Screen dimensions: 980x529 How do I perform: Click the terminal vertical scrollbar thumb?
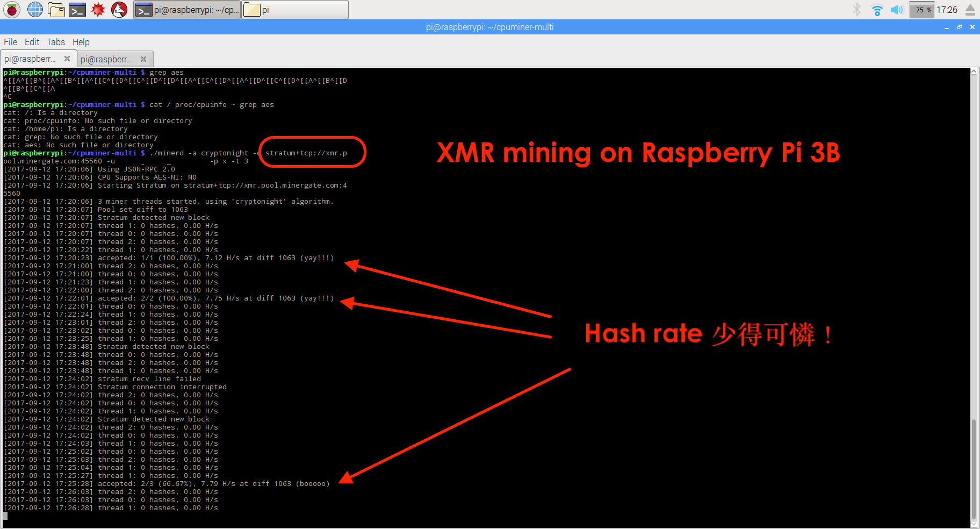tap(974, 469)
